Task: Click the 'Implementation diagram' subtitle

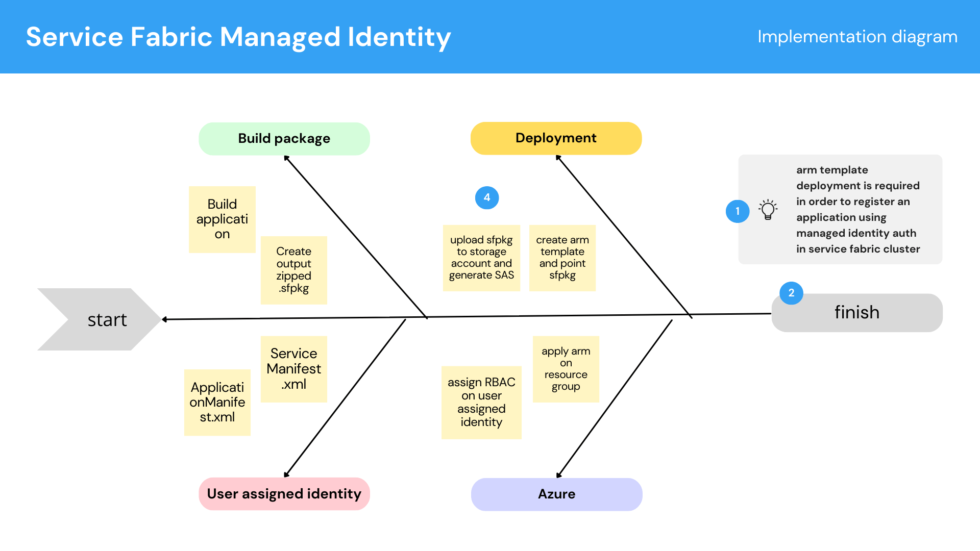Action: tap(857, 37)
